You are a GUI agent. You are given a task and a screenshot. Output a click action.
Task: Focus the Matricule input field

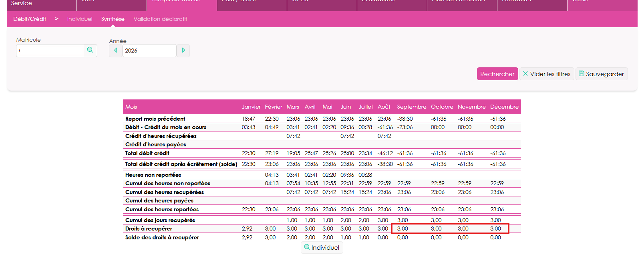(50, 51)
